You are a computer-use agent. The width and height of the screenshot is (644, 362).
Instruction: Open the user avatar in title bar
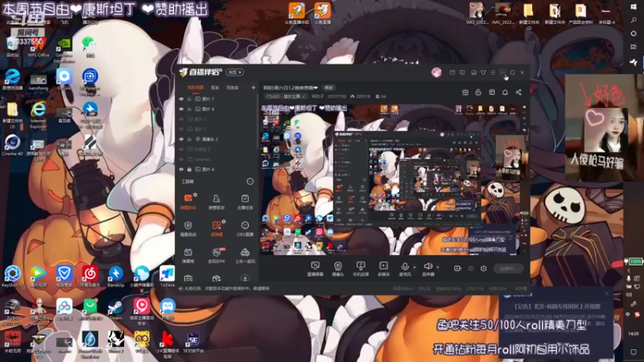(x=436, y=72)
